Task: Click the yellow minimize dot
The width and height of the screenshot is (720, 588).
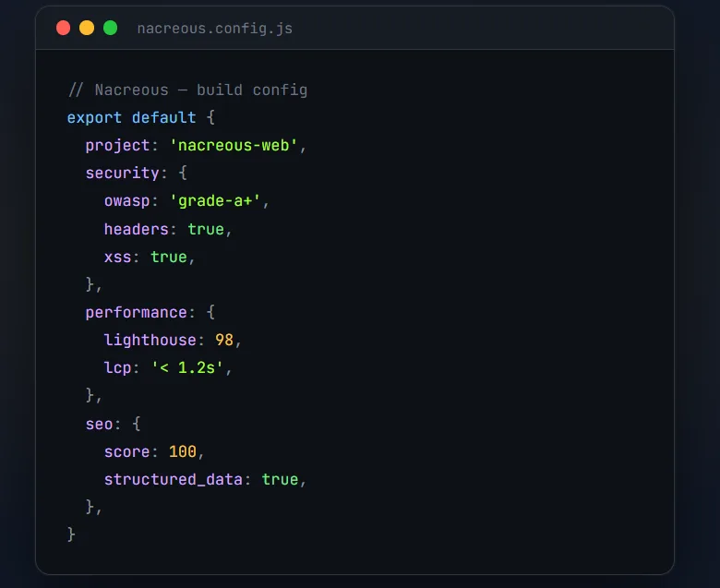Action: click(87, 28)
